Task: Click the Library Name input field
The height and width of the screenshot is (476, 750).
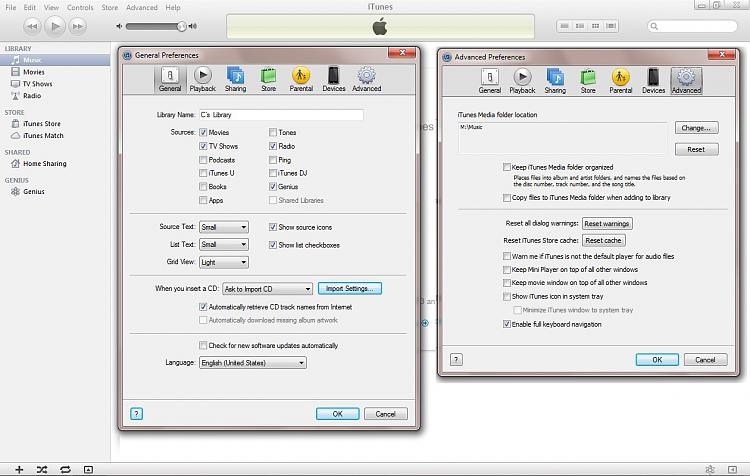Action: (281, 115)
